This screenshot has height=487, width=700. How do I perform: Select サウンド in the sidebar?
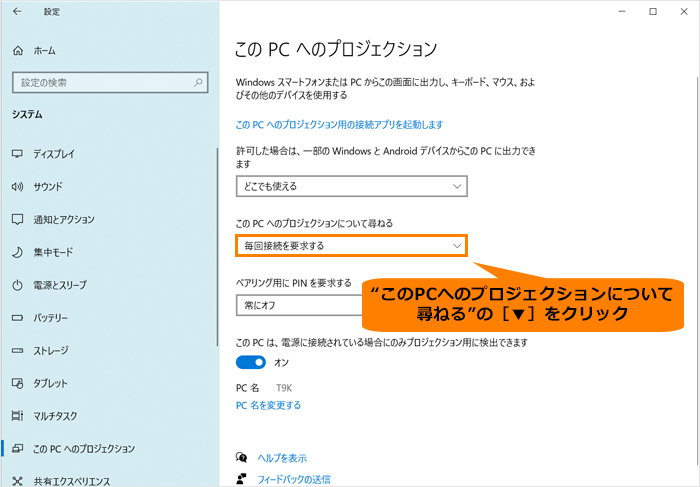point(48,187)
